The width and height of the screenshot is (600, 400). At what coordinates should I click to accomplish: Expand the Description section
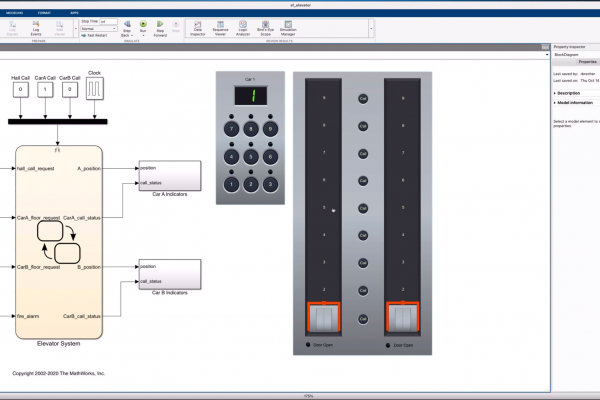pos(573,93)
